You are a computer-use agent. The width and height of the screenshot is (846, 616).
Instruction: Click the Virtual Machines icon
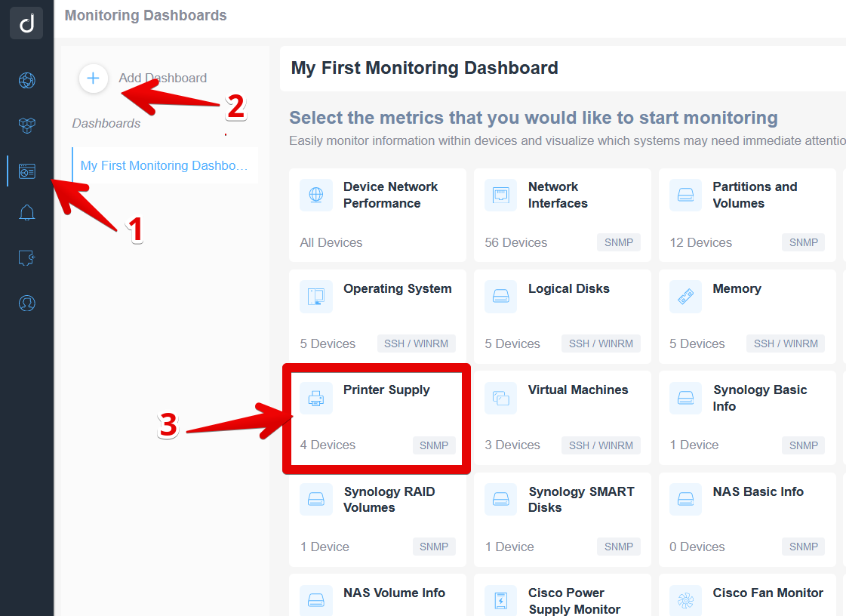[x=500, y=398]
